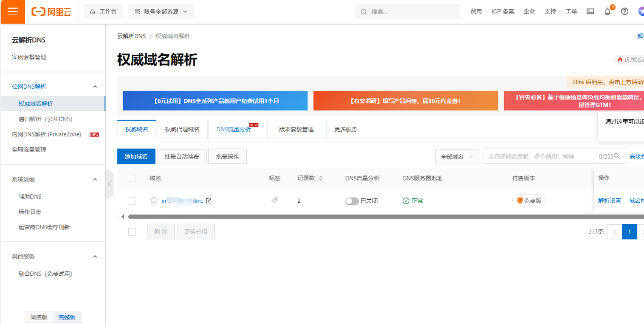644x325 pixels.
Task: Open the notifications bell
Action: (x=608, y=12)
